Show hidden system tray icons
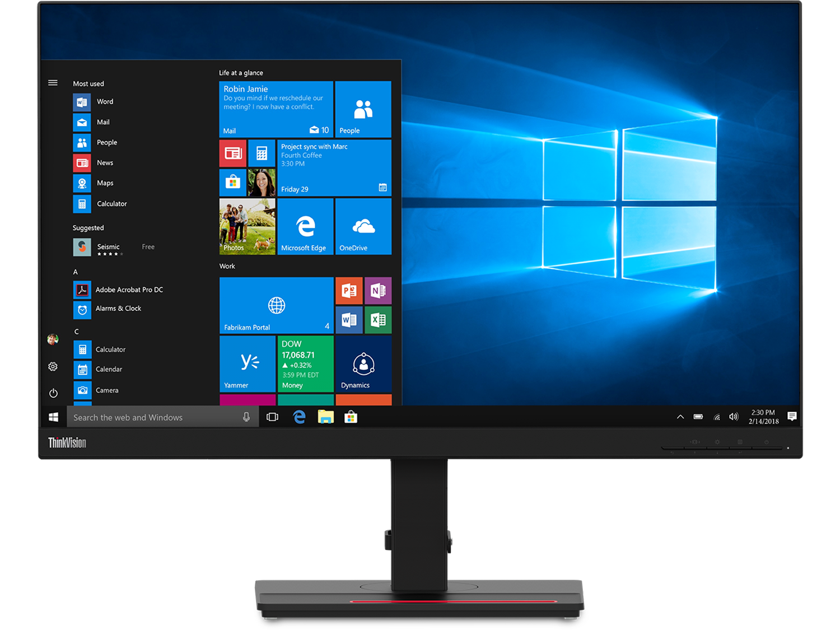840x630 pixels. click(680, 417)
